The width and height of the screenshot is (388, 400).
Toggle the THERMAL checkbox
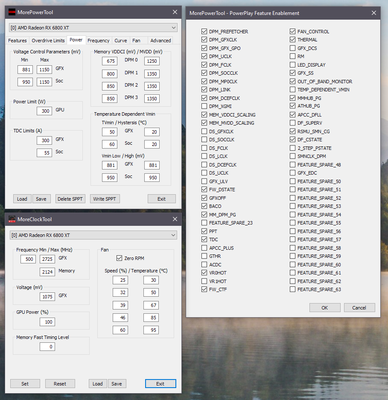point(293,40)
